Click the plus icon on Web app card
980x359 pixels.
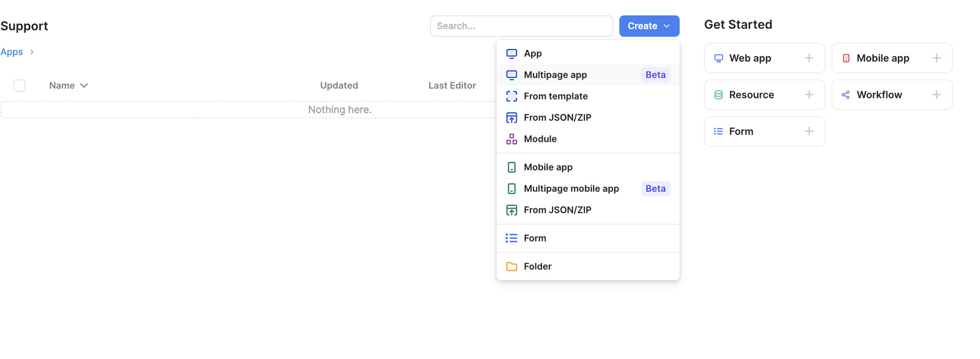809,58
